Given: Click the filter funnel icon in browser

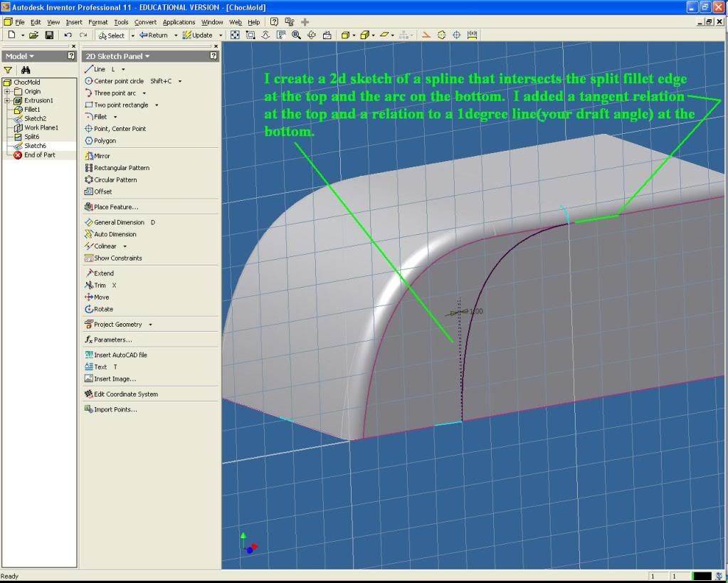Looking at the screenshot, I should pyautogui.click(x=9, y=70).
